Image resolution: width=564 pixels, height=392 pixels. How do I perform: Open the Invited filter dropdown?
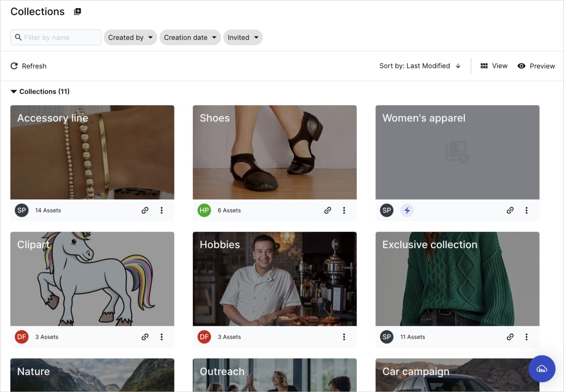pyautogui.click(x=243, y=38)
